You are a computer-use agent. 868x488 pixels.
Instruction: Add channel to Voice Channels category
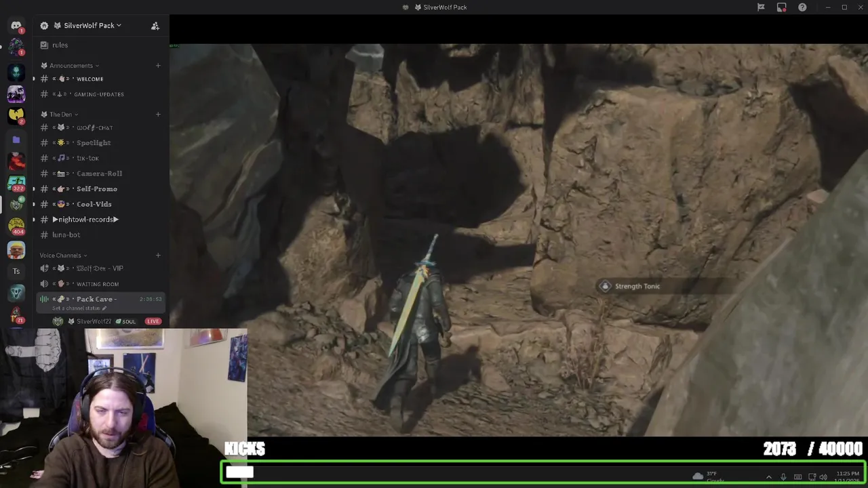(x=158, y=256)
